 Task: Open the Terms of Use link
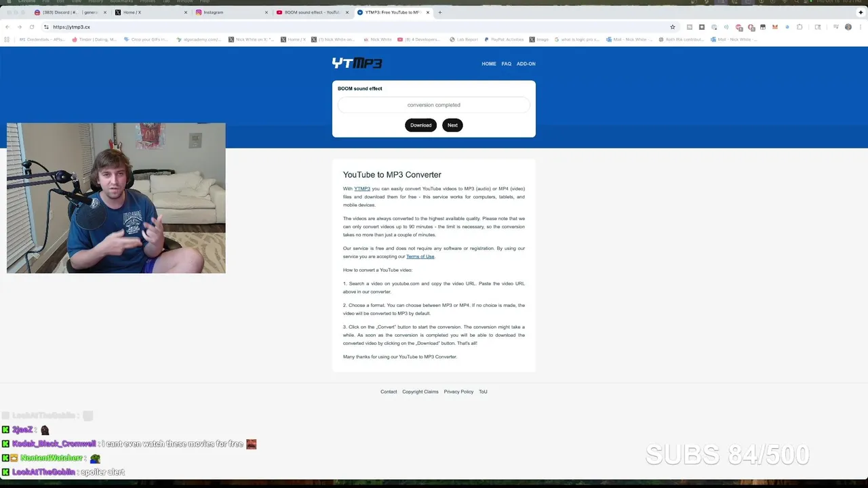(x=420, y=256)
